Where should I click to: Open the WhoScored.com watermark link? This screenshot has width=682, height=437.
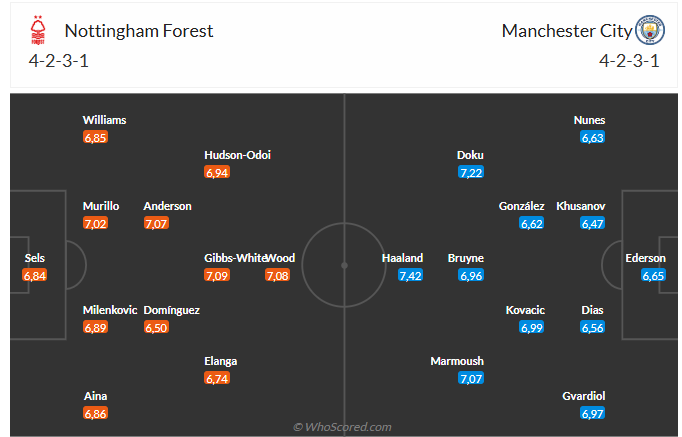click(342, 427)
